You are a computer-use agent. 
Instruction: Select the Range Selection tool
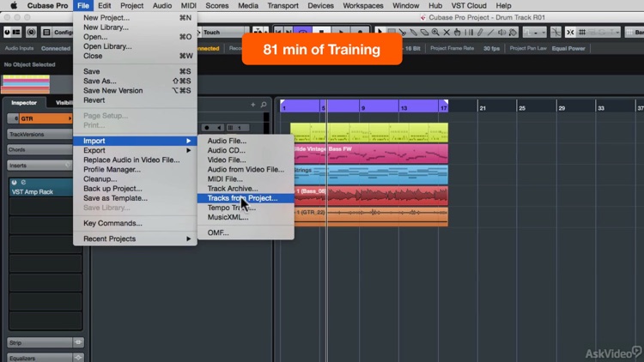click(392, 32)
